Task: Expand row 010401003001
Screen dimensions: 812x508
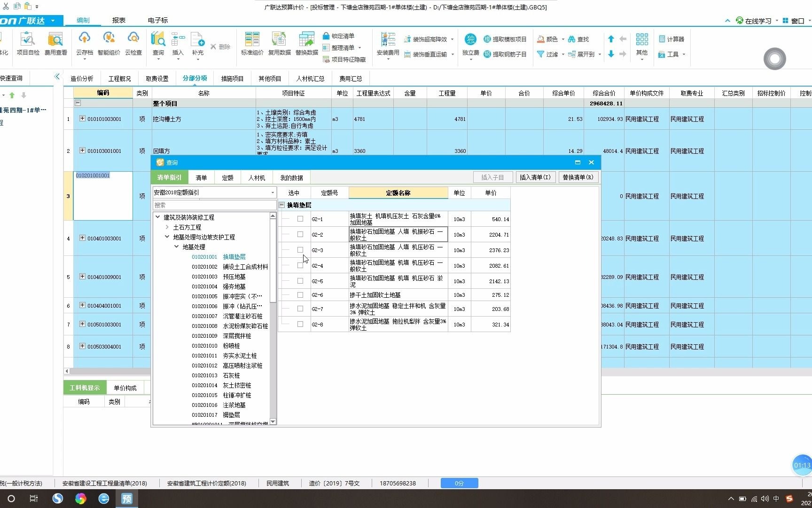Action: [82, 238]
